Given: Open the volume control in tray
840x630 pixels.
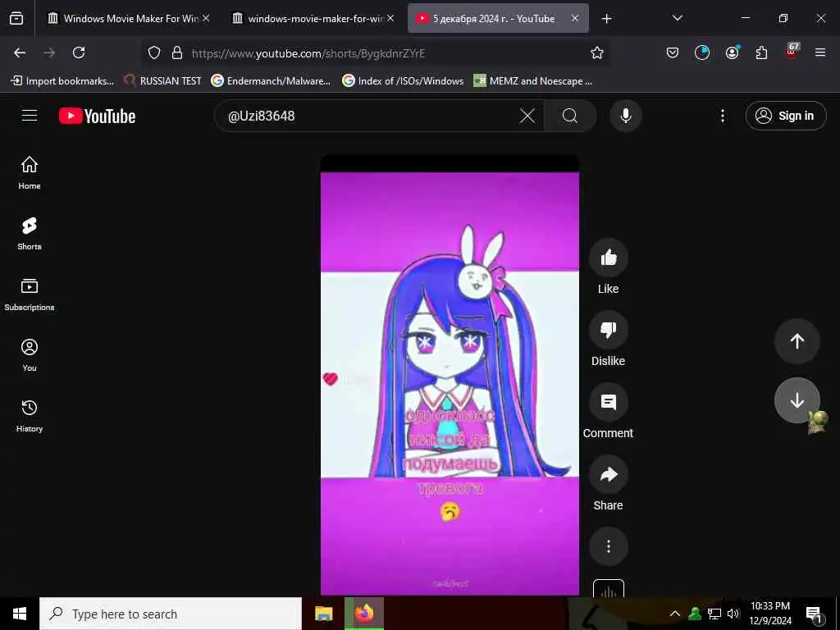Looking at the screenshot, I should coord(733,614).
